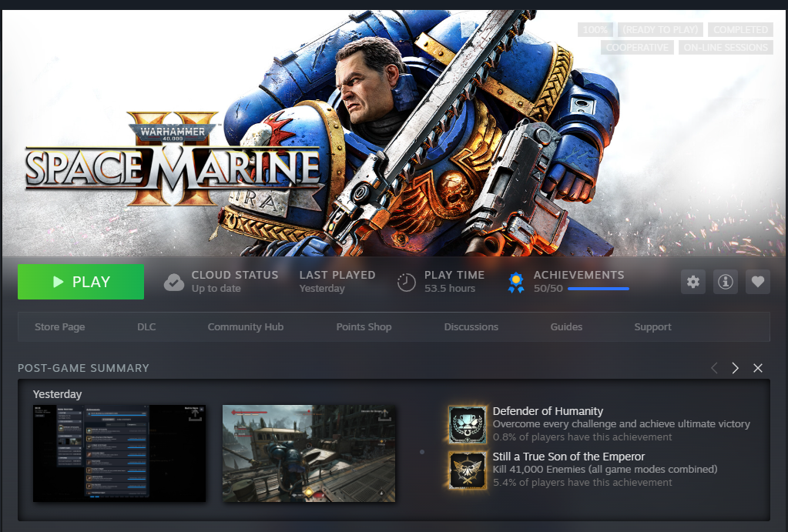Image resolution: width=788 pixels, height=532 pixels.
Task: Open the gameplay screenshot thumbnail
Action: [x=309, y=453]
